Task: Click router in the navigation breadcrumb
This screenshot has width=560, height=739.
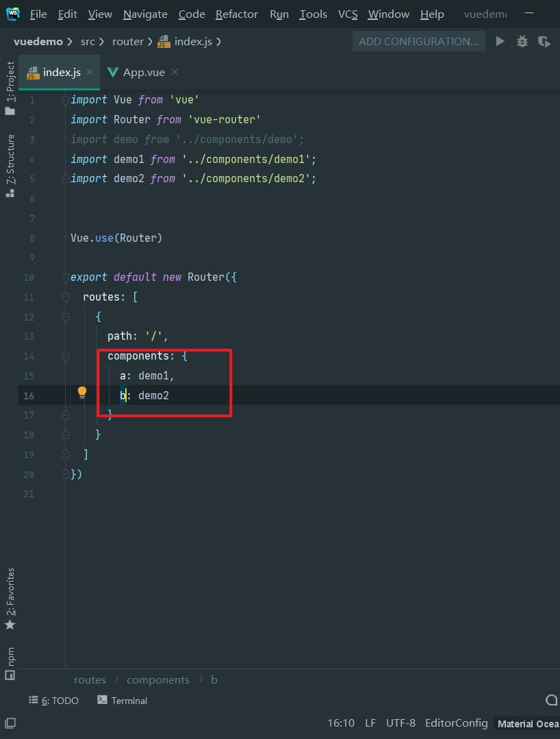Action: tap(127, 42)
